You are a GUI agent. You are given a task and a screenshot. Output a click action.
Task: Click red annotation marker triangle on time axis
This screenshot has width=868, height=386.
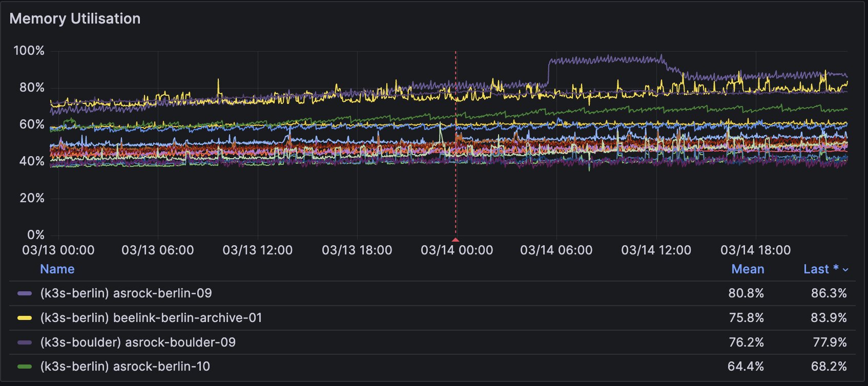(x=456, y=240)
